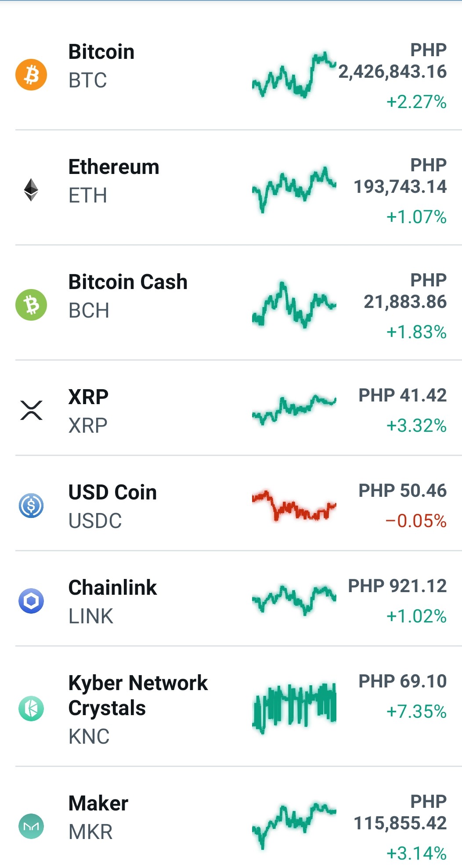This screenshot has height=868, width=462.
Task: Tap the blue USD Coin icon
Action: (x=31, y=506)
